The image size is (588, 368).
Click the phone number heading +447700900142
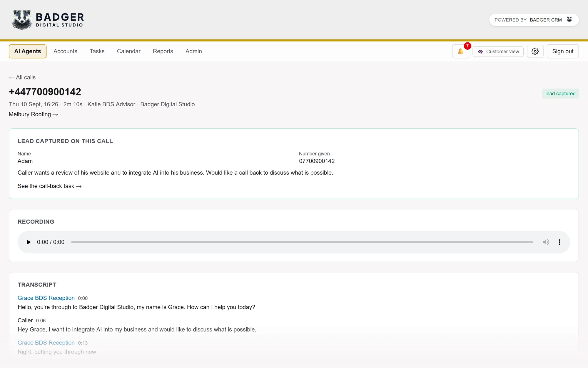point(45,92)
